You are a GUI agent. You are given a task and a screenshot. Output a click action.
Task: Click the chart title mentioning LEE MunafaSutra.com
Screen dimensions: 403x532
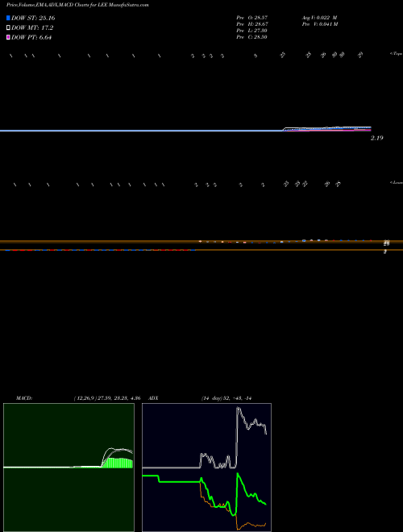77,5
